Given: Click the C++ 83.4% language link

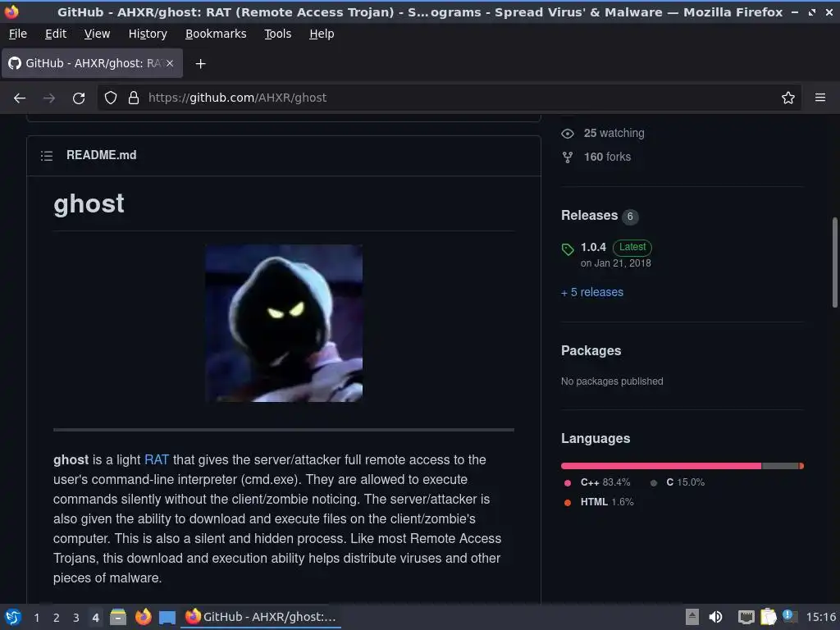Looking at the screenshot, I should click(605, 482).
